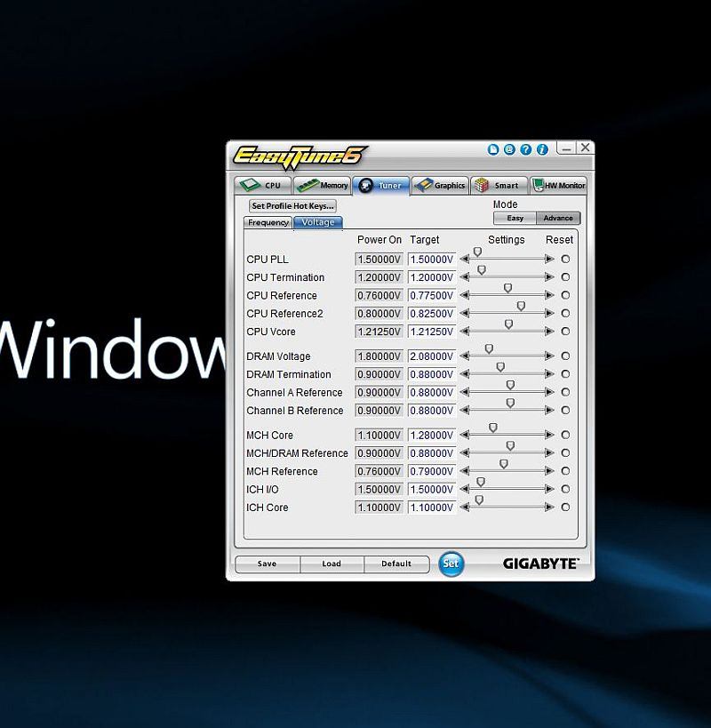
Task: Open the @ website icon in title bar
Action: [x=509, y=149]
